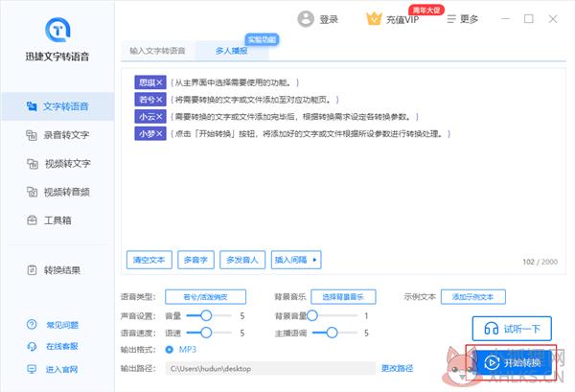This screenshot has height=392, width=575.
Task: Click the 视频转音频 sidebar icon
Action: 32,192
